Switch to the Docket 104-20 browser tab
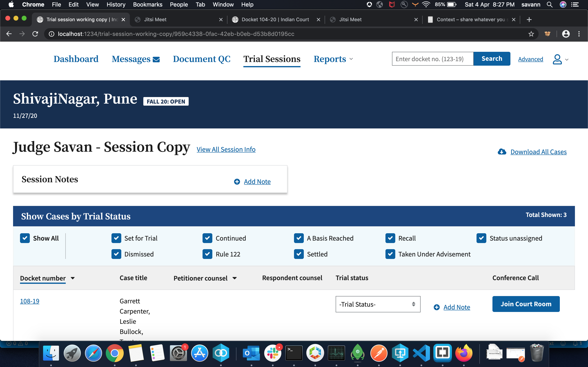The height and width of the screenshot is (367, 588). click(275, 19)
